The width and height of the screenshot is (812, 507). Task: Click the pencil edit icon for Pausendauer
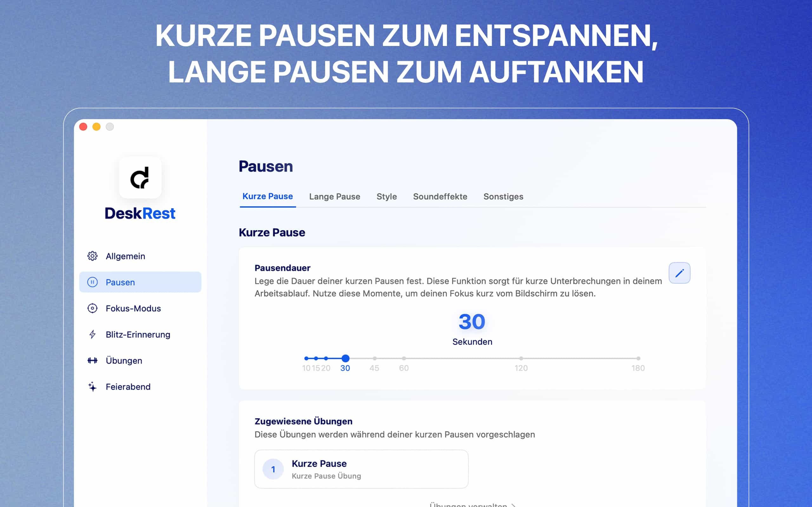pyautogui.click(x=679, y=273)
